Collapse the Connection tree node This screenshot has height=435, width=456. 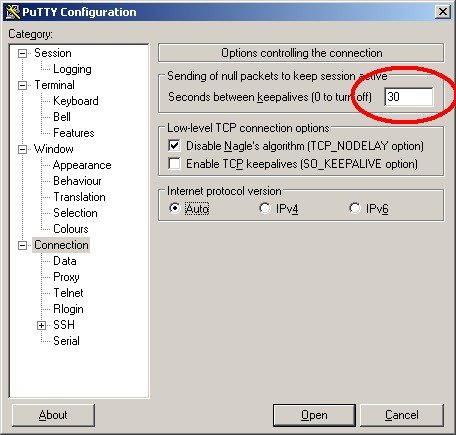click(22, 245)
